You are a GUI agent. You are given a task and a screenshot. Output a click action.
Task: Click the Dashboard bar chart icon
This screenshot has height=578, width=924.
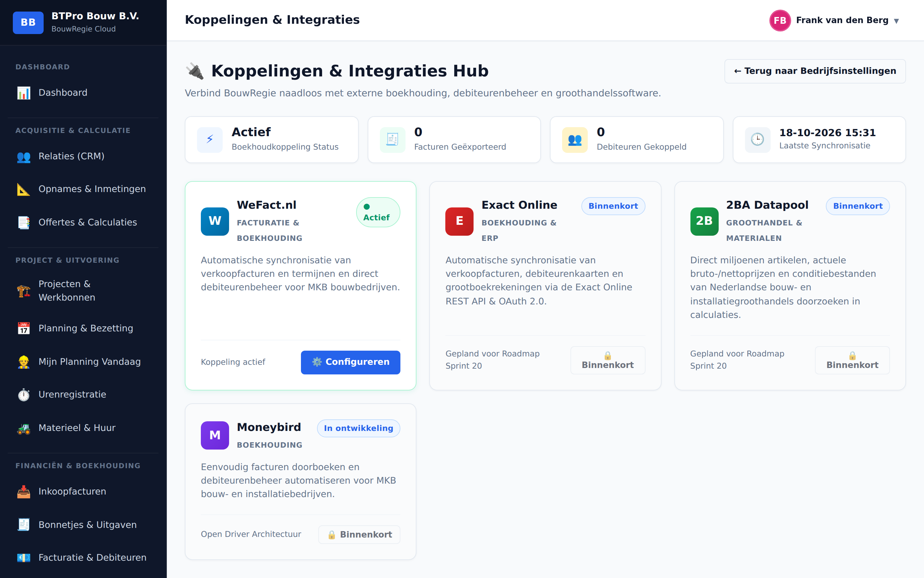24,93
